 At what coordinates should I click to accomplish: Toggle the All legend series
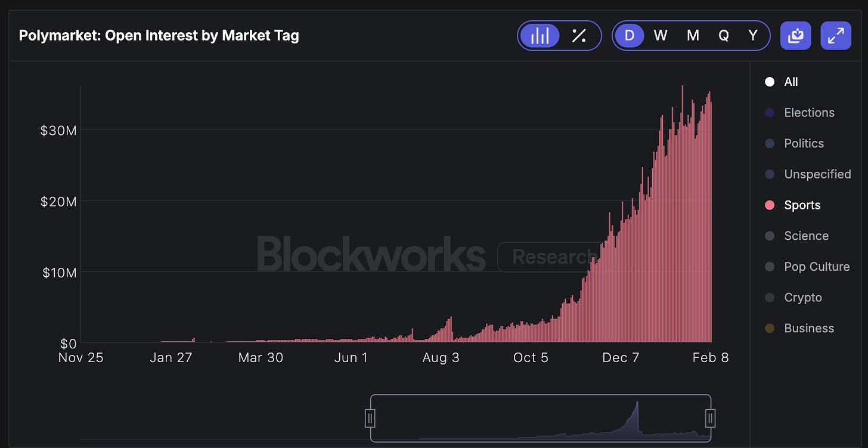coord(782,82)
